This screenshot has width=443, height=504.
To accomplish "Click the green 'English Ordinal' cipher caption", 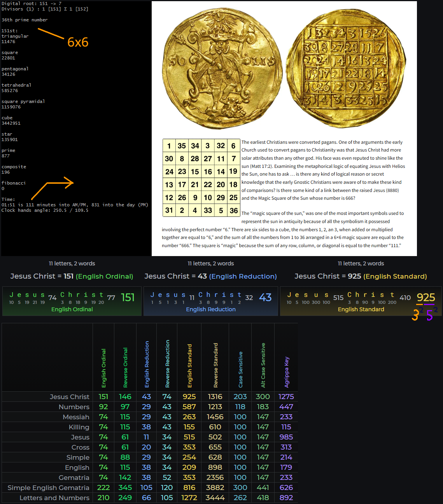I will (x=72, y=309).
